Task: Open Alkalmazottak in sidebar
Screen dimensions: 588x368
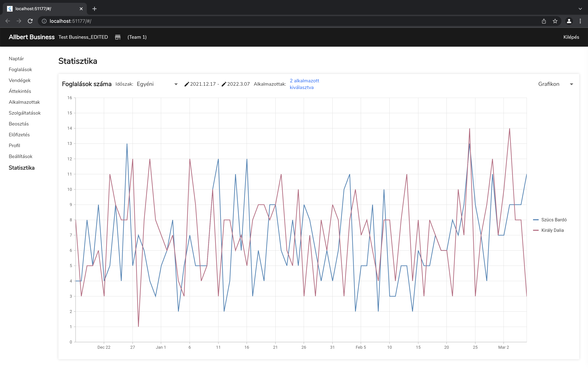Action: pos(24,102)
